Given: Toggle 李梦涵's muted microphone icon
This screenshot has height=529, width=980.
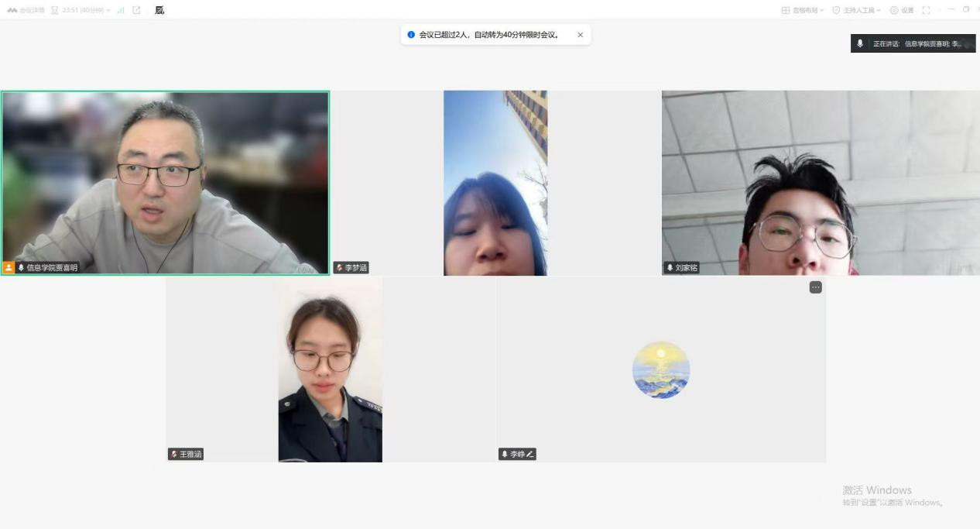Looking at the screenshot, I should [x=339, y=268].
